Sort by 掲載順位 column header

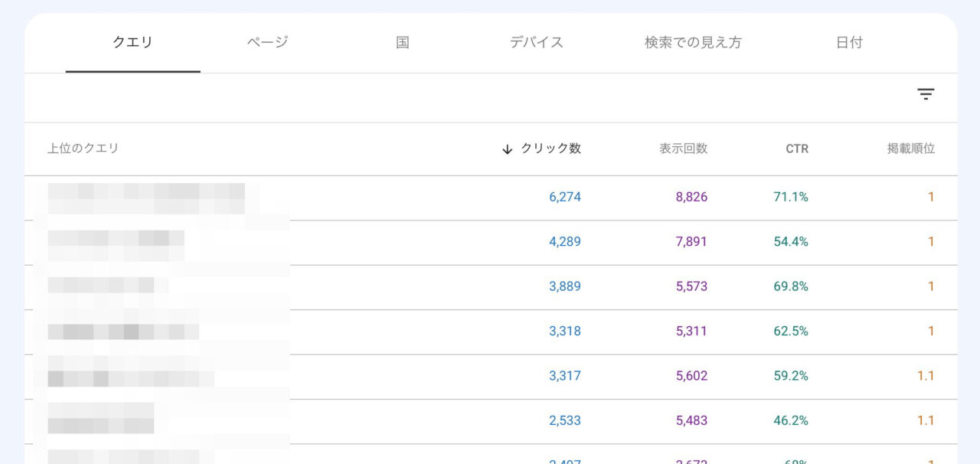tap(910, 149)
